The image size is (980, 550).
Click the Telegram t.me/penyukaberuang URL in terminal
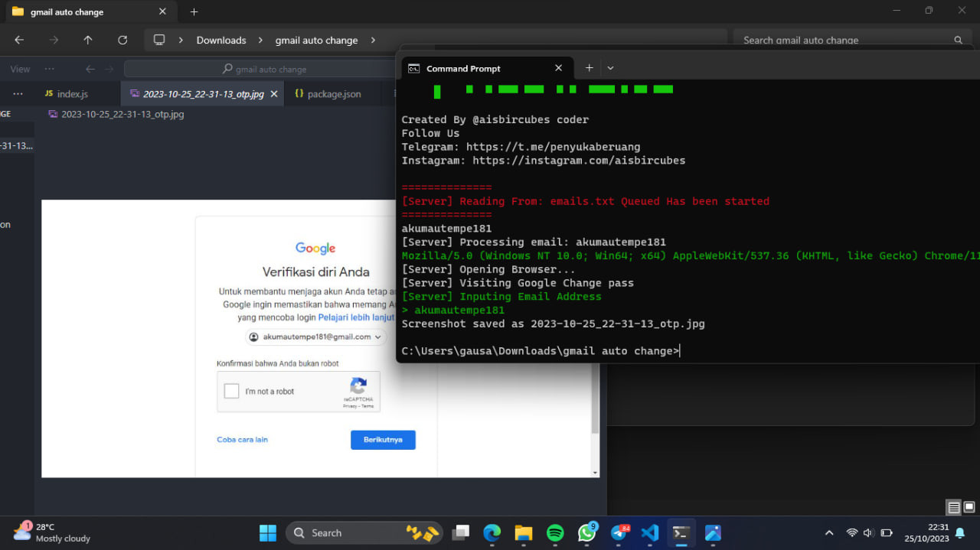553,147
